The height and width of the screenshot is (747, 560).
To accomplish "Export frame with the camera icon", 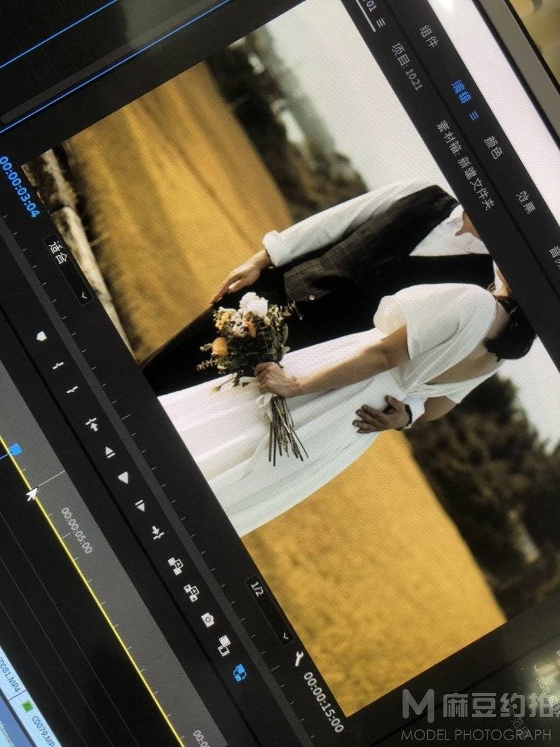I will (207, 619).
